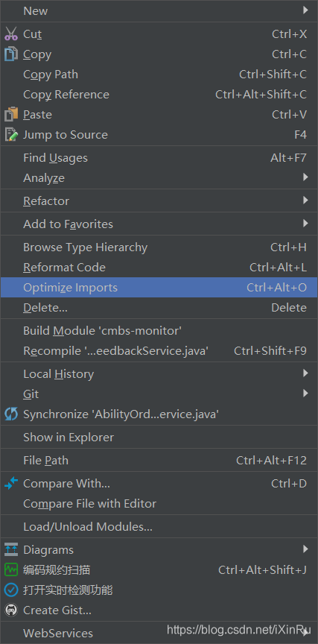The width and height of the screenshot is (318, 644).
Task: Click the Ctrl+Alt+Shift+J shortcut label
Action: (263, 569)
